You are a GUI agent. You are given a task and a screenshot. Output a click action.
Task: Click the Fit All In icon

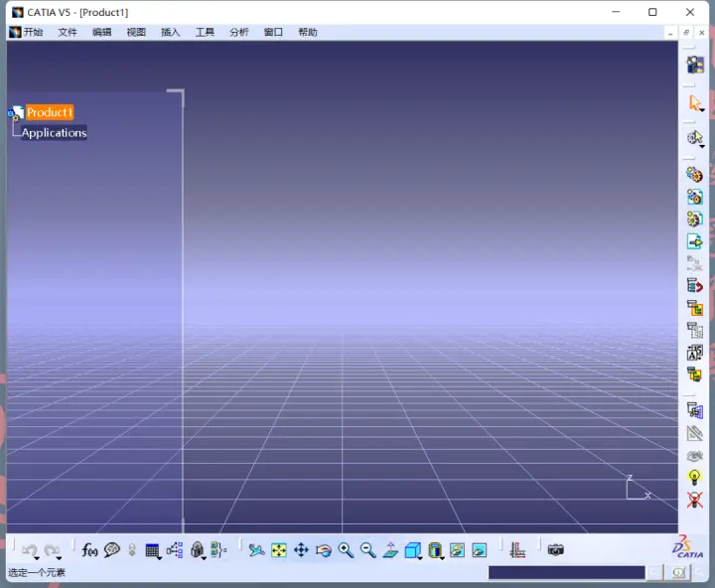click(x=279, y=550)
